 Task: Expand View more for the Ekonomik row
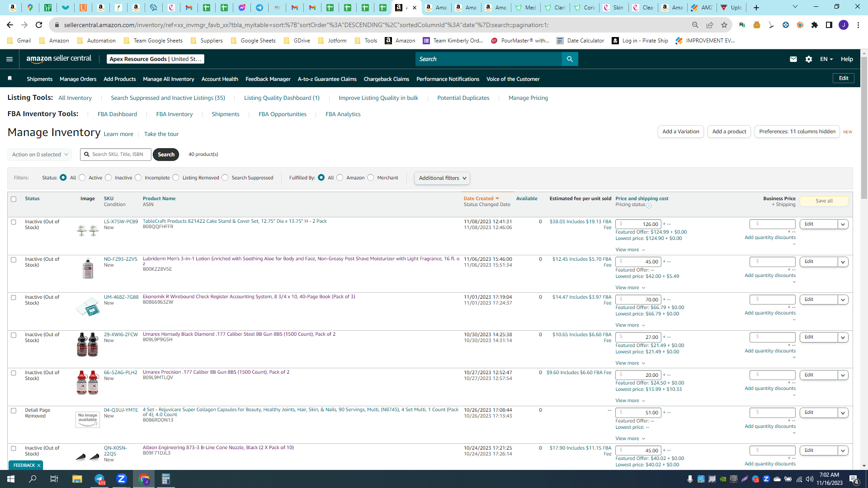click(630, 325)
